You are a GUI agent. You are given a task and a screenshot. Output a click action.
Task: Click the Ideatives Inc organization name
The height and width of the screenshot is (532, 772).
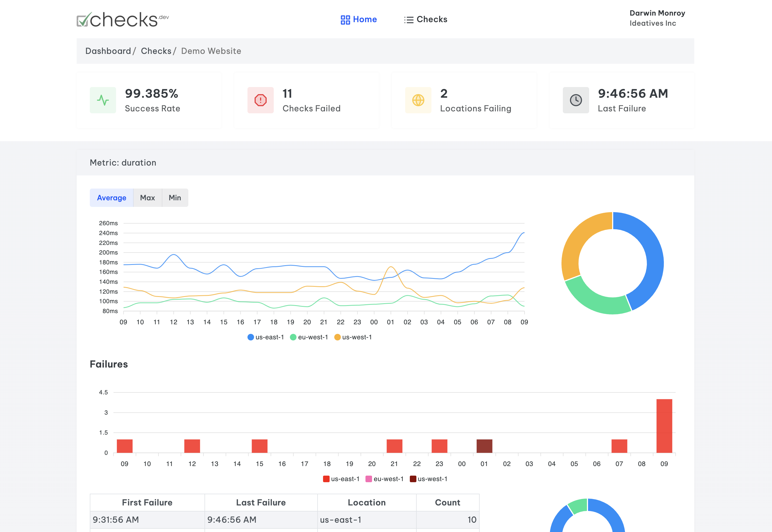653,23
